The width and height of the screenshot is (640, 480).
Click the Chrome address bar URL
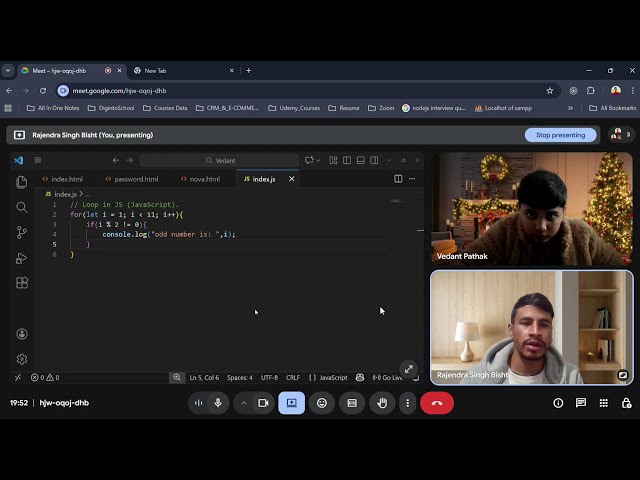pyautogui.click(x=119, y=91)
